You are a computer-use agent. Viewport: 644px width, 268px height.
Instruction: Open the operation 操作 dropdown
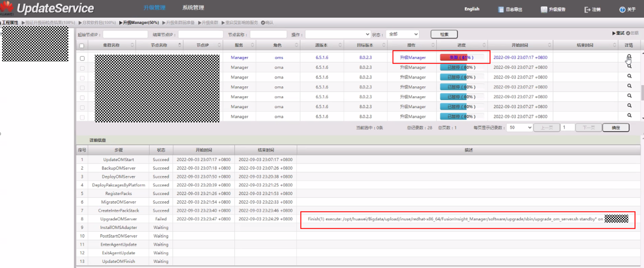[x=337, y=34]
